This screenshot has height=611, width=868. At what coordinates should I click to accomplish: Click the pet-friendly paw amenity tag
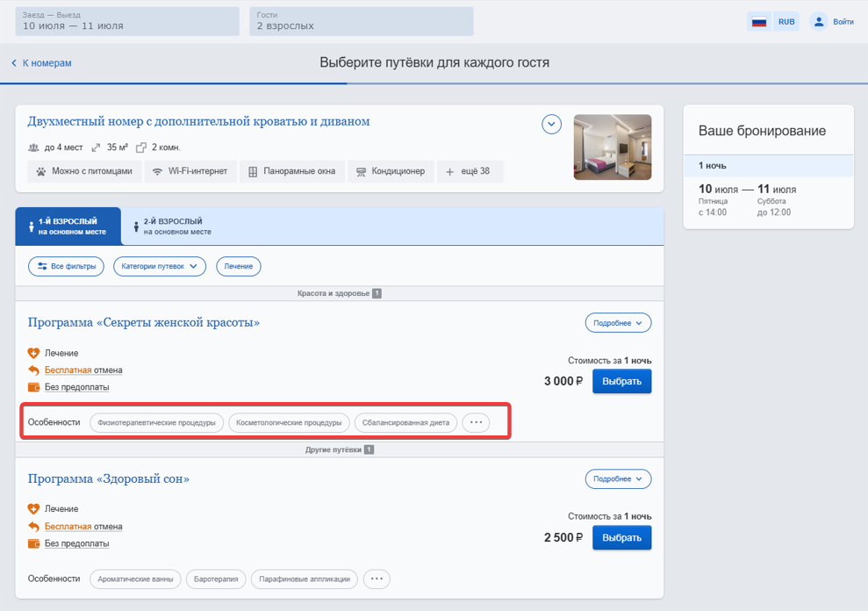(x=85, y=171)
